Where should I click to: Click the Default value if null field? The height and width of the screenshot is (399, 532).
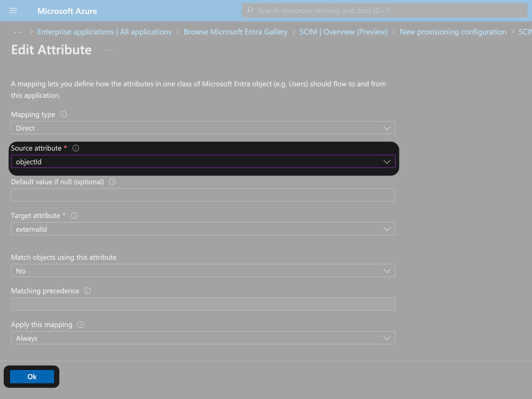click(203, 195)
